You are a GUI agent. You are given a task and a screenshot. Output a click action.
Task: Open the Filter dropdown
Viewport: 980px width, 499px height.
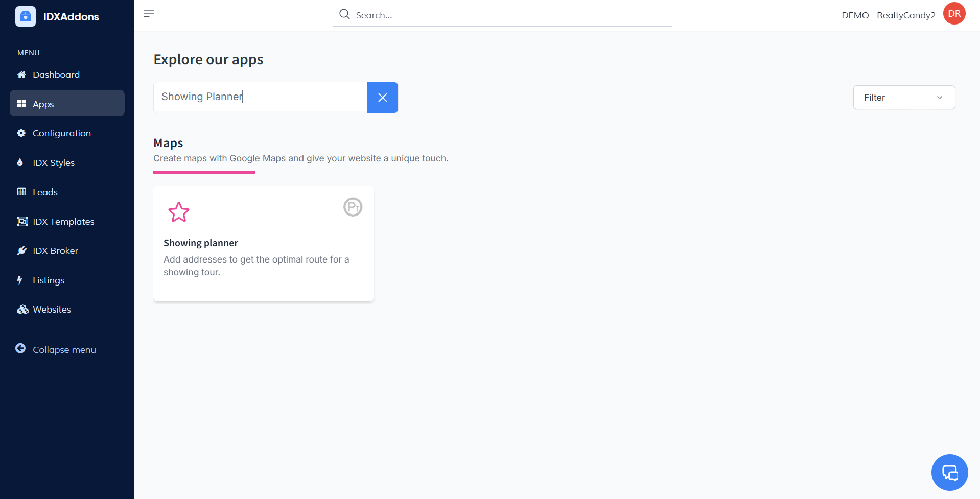coord(903,98)
